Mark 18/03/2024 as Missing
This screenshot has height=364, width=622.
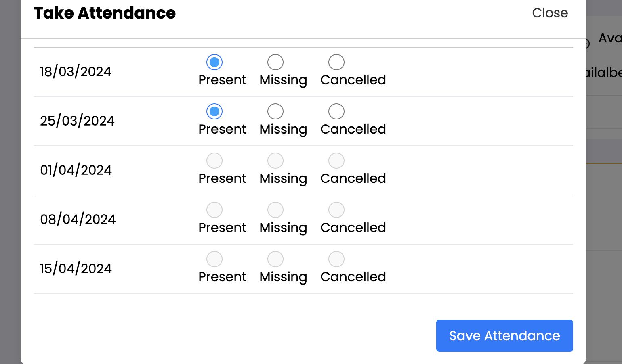[x=275, y=62]
